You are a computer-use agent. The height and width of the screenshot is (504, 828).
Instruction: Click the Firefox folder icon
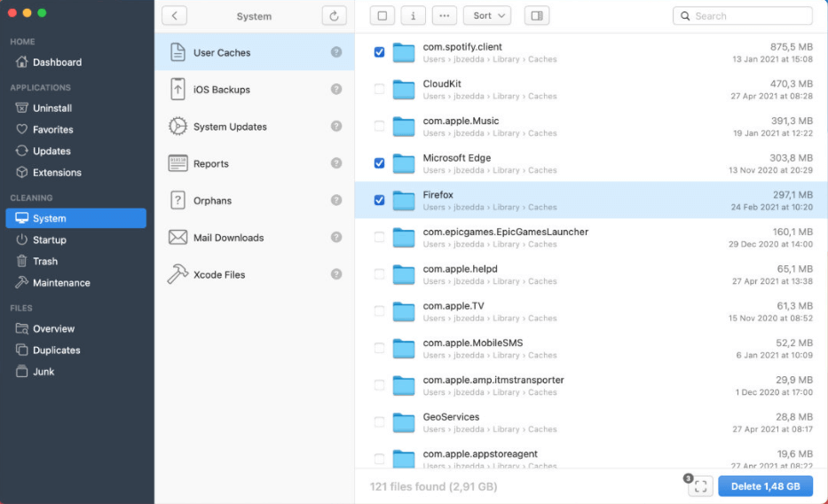click(x=404, y=201)
